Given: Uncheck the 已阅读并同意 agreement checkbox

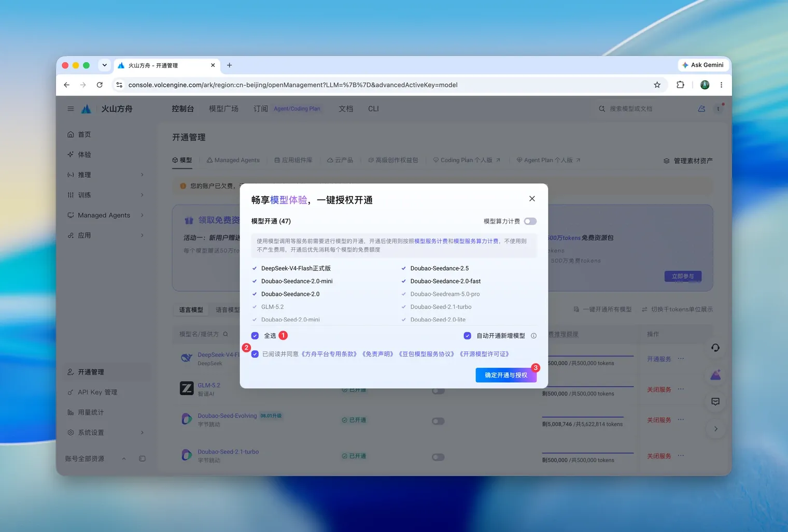Looking at the screenshot, I should 255,354.
